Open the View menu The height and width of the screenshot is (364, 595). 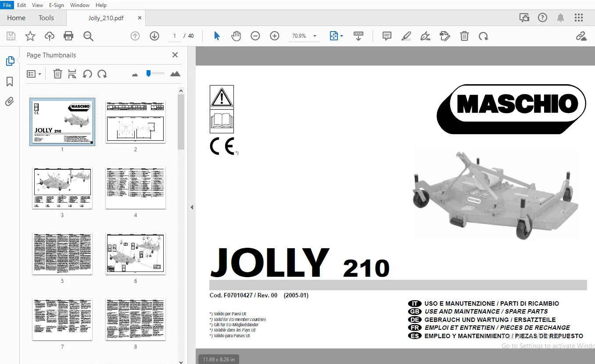38,5
